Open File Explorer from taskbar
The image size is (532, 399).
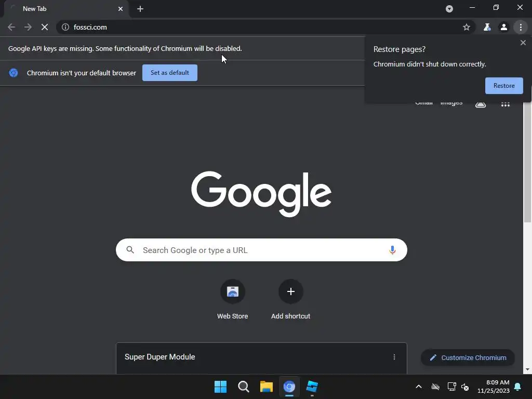pyautogui.click(x=267, y=387)
